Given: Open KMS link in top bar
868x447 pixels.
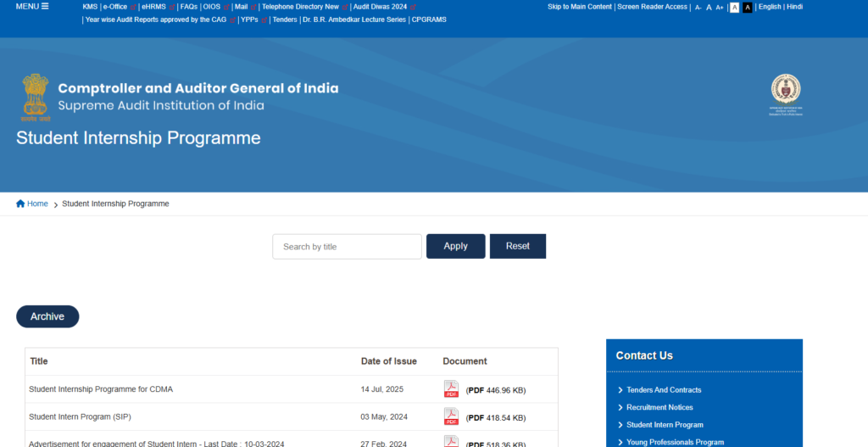Looking at the screenshot, I should tap(90, 7).
